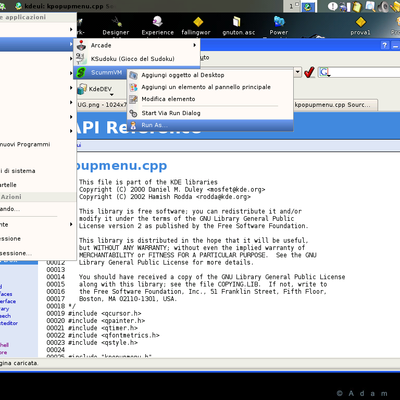Click the 'ando...' run command entry
Viewport: 400px width, 400px height.
pyautogui.click(x=37, y=209)
